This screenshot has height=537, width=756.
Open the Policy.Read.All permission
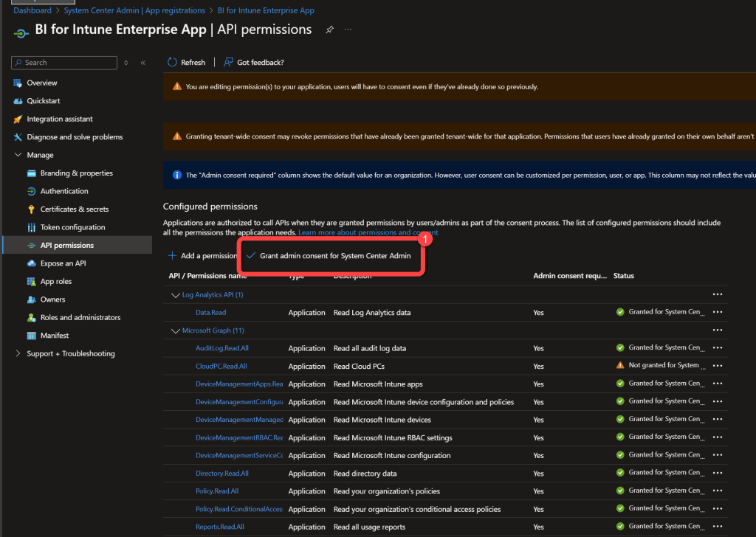(217, 491)
